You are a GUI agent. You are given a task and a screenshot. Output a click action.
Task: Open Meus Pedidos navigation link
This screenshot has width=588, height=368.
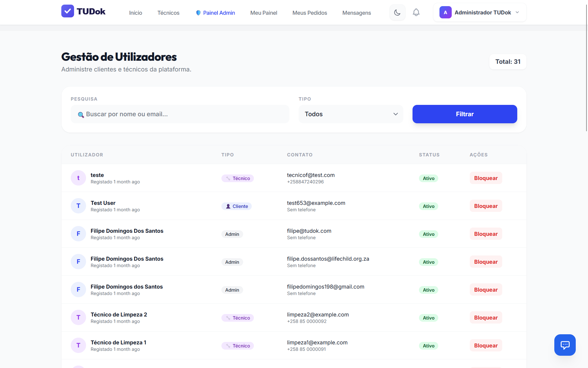(x=309, y=13)
